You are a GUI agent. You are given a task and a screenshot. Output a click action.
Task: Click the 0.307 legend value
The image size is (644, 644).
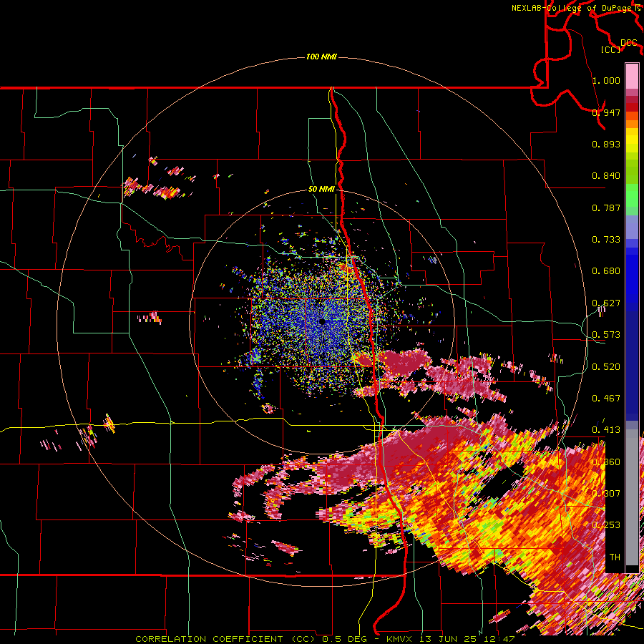(606, 494)
